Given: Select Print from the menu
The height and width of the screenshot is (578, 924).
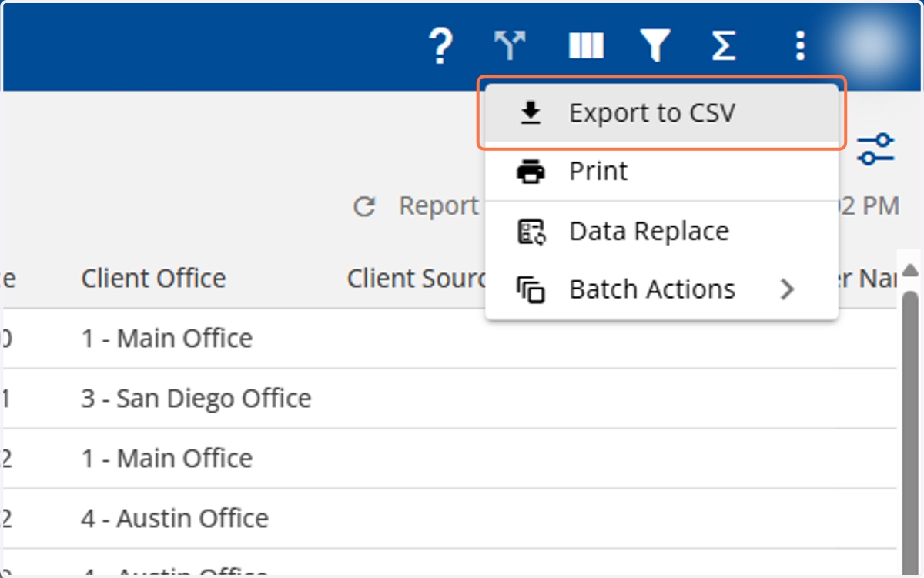Looking at the screenshot, I should coord(661,171).
